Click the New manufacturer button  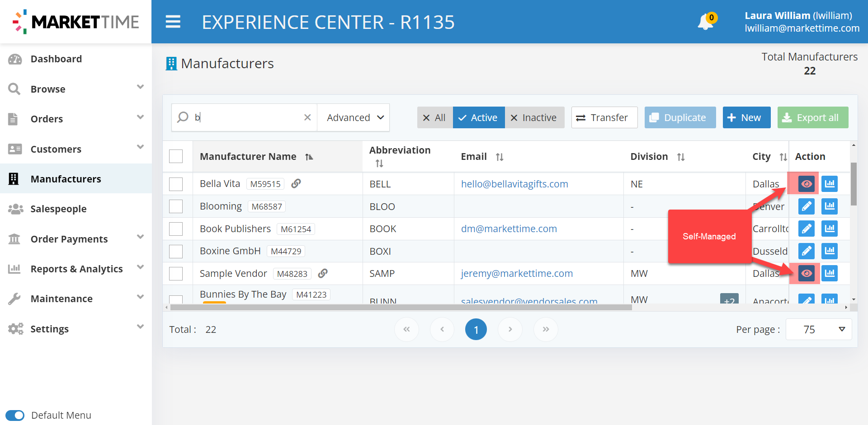746,117
